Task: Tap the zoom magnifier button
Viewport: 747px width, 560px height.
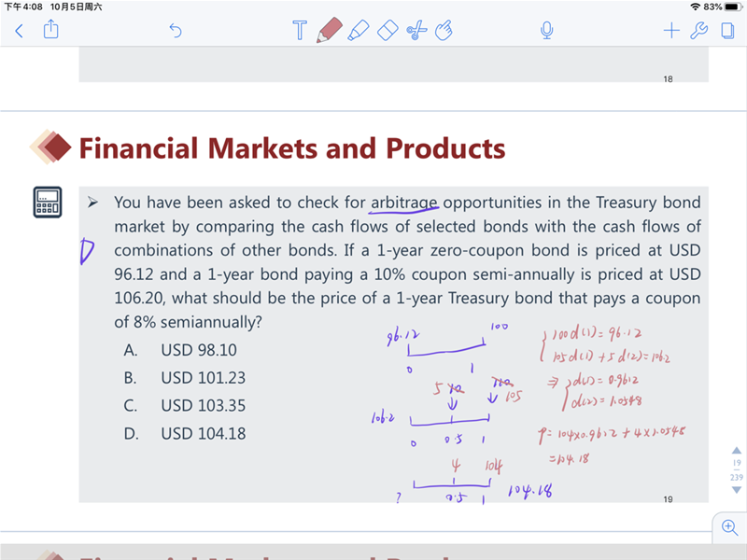Action: (729, 527)
